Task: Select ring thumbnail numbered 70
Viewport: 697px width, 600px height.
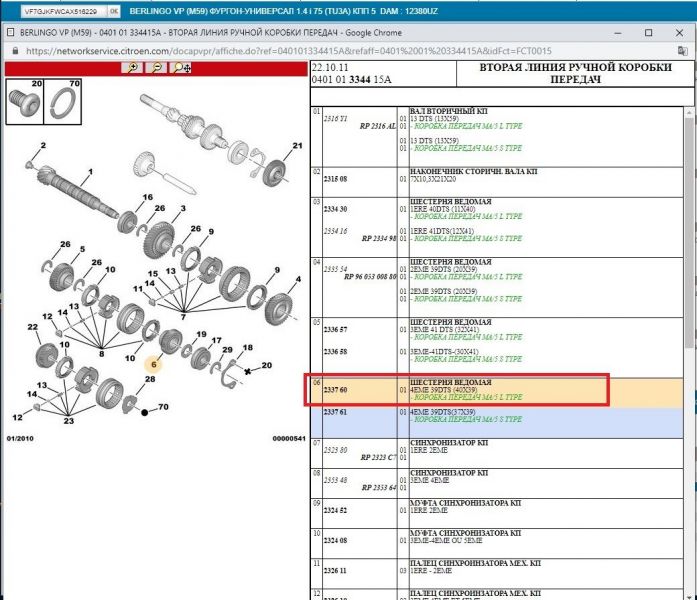Action: coord(61,99)
